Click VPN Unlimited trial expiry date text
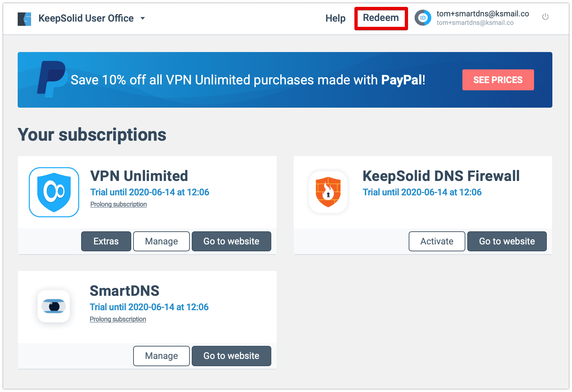 (x=150, y=192)
